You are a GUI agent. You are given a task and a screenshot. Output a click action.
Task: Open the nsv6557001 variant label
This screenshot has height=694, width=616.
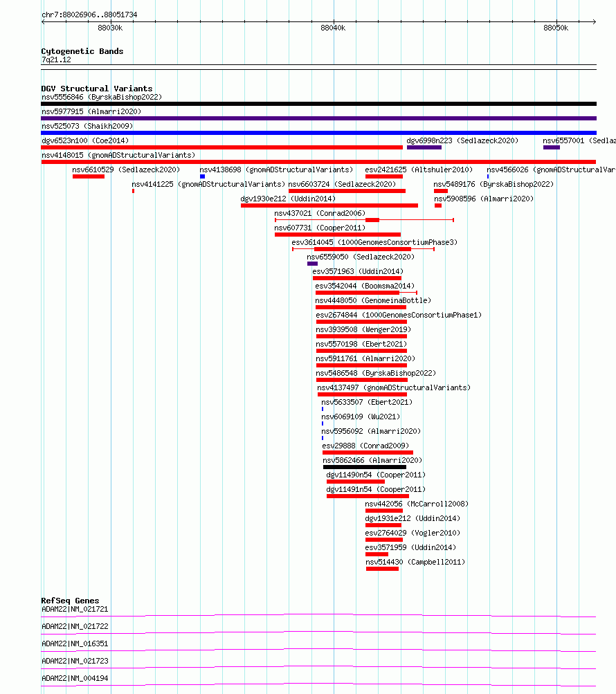point(579,140)
